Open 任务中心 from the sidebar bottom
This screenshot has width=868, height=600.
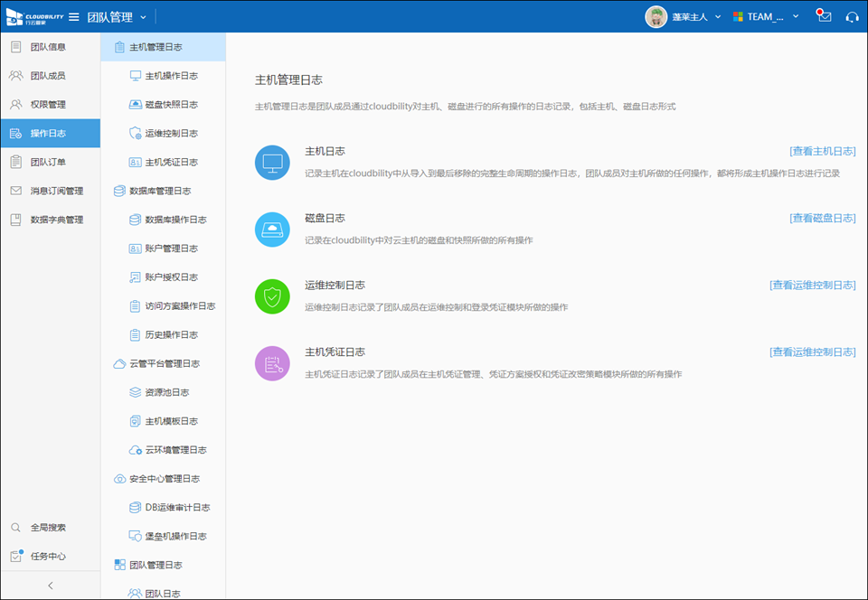(48, 557)
